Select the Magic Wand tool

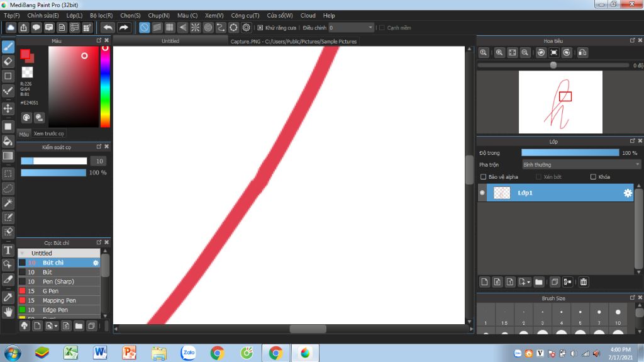tap(8, 203)
